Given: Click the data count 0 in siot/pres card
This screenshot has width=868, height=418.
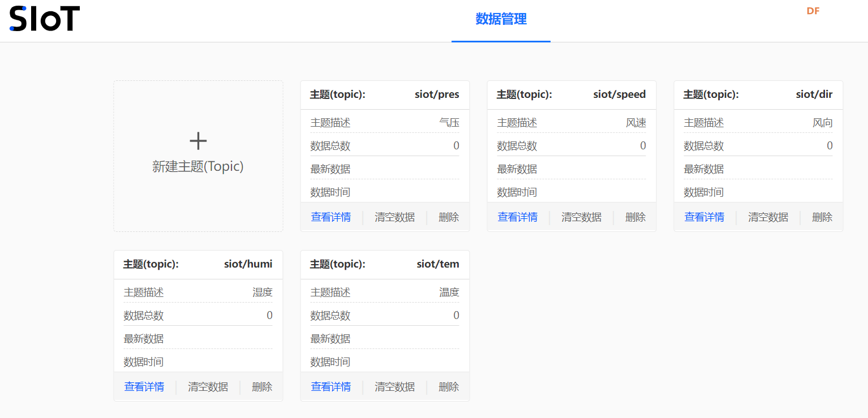Looking at the screenshot, I should [x=456, y=146].
